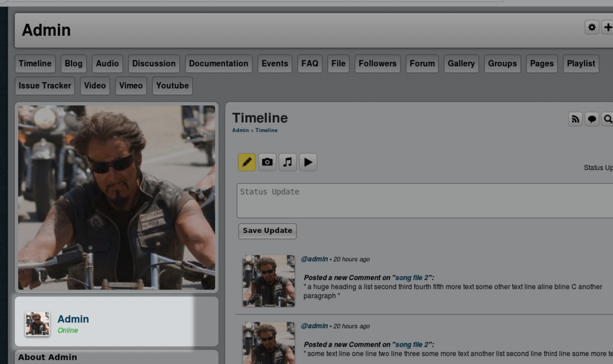
Task: Click the first @admin username link
Action: 314,259
